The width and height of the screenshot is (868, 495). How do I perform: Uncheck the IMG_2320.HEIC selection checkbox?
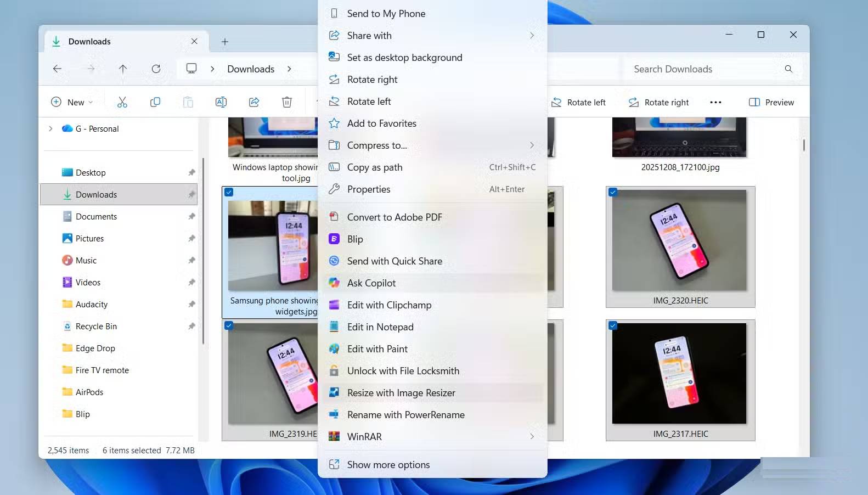(613, 192)
